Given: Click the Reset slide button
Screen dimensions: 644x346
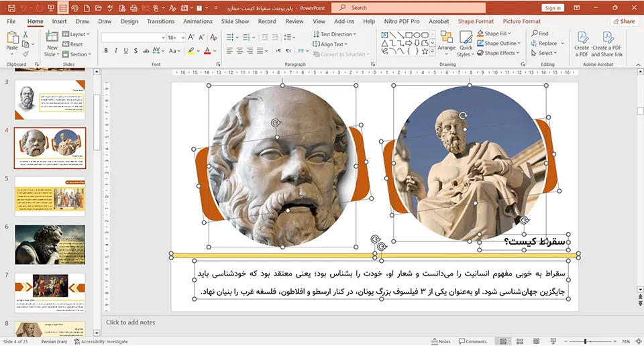Looking at the screenshot, I should click(x=72, y=44).
